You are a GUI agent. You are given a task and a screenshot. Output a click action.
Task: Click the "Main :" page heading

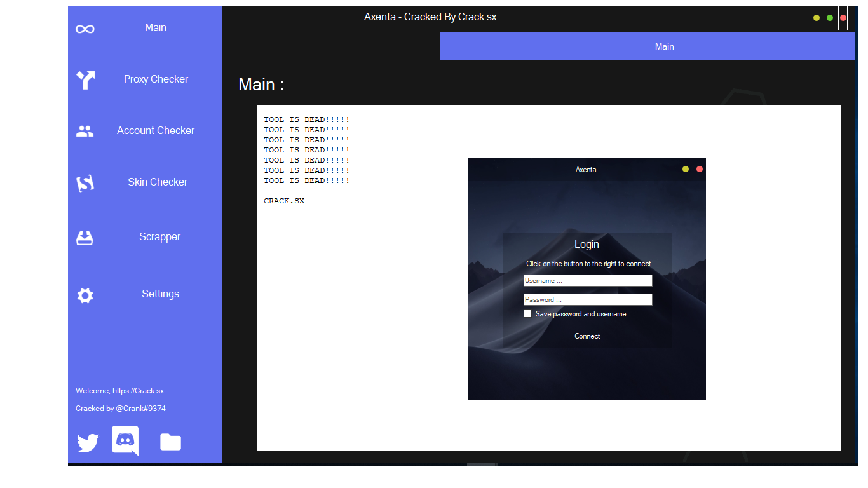point(261,85)
